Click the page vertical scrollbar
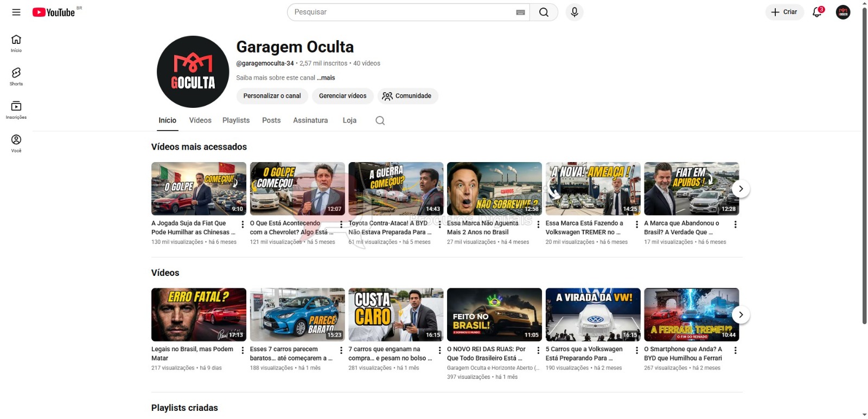Viewport: 868px width, 419px height. click(864, 165)
